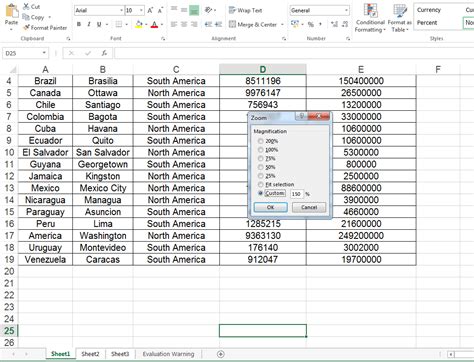This screenshot has width=474, height=362.
Task: Open Conditional Formatting menu
Action: point(370,18)
